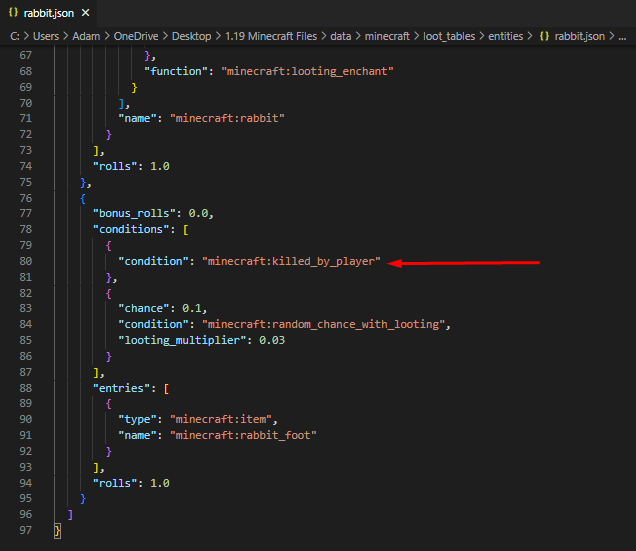Click the ellipsis at the breadcrumb end
636x551 pixels.
tap(624, 36)
